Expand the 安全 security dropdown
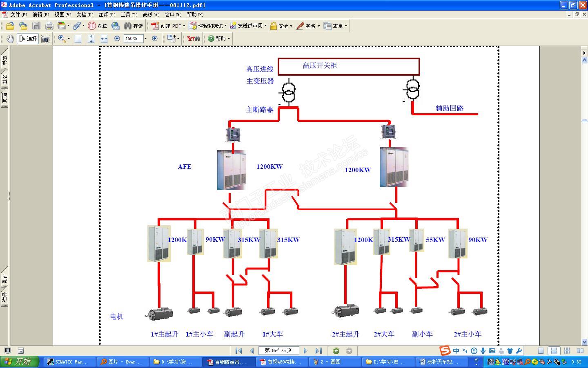588x368 pixels. tap(291, 26)
